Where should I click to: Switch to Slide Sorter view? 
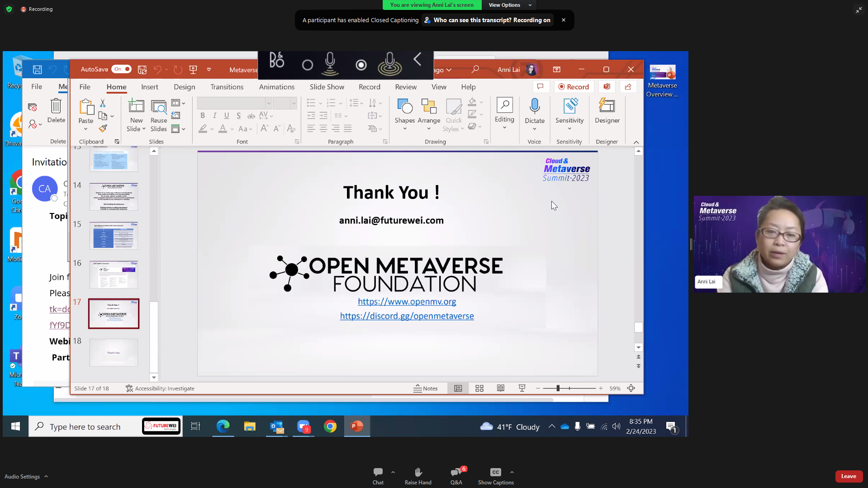479,389
